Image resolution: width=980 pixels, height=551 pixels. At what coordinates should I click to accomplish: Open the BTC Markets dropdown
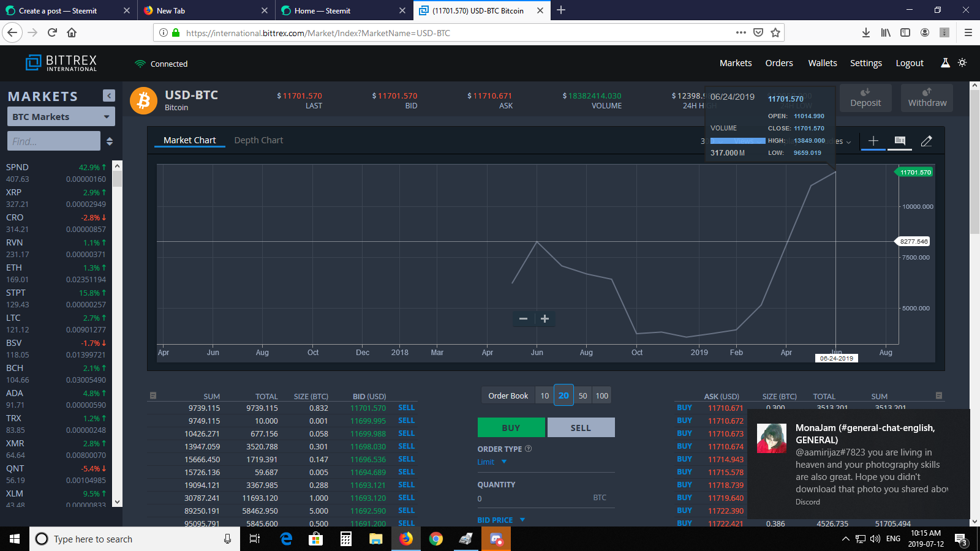click(x=61, y=117)
